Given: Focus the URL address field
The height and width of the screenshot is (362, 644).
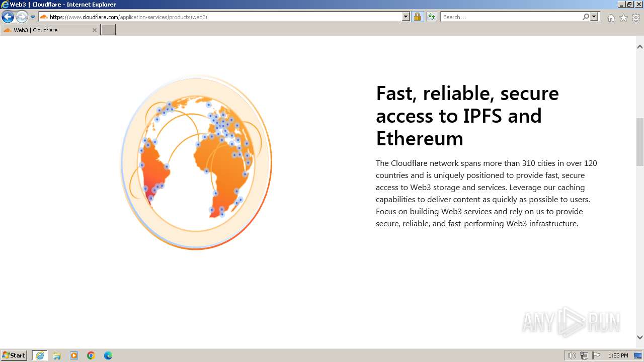Looking at the screenshot, I should tap(225, 17).
